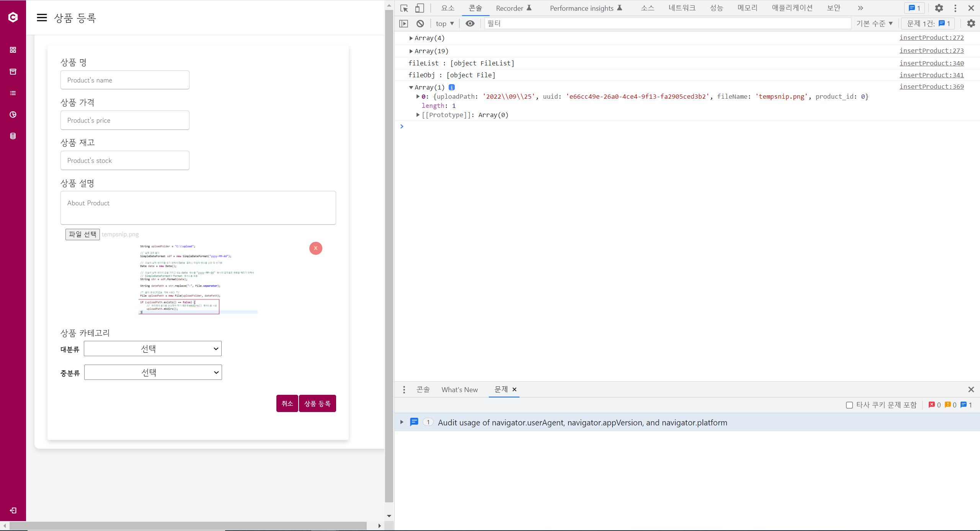Switch to the 네트워크 tab
980x531 pixels.
click(x=682, y=8)
